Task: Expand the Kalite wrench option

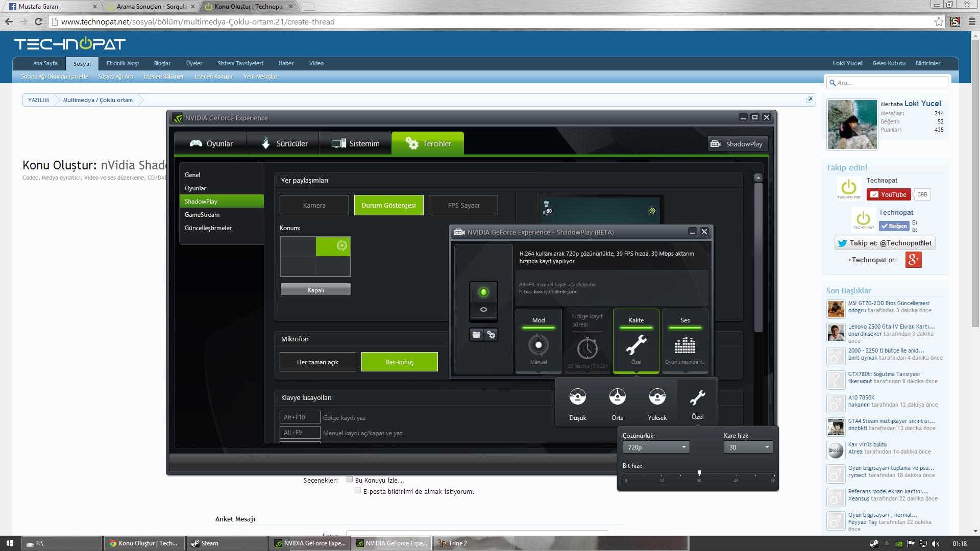Action: 636,341
